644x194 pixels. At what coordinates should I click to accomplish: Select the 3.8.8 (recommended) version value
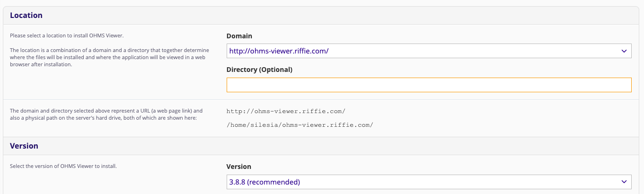coord(265,182)
